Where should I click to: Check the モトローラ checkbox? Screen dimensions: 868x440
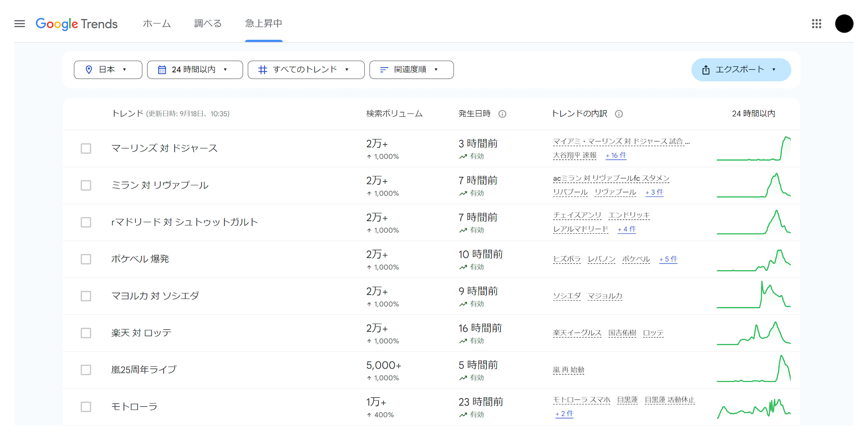pos(86,407)
